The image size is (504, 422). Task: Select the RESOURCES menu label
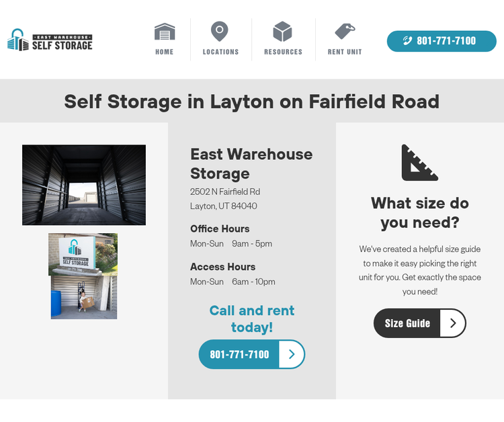[283, 52]
